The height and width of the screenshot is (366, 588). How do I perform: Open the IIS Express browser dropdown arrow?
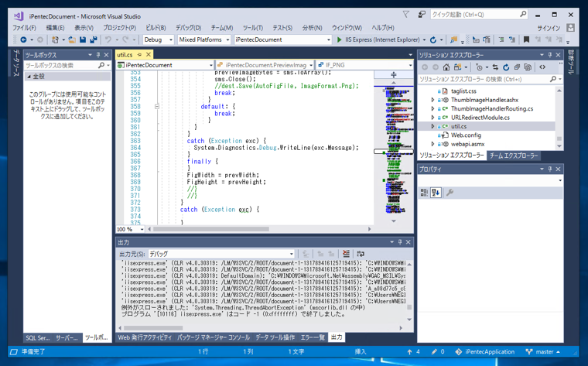425,39
